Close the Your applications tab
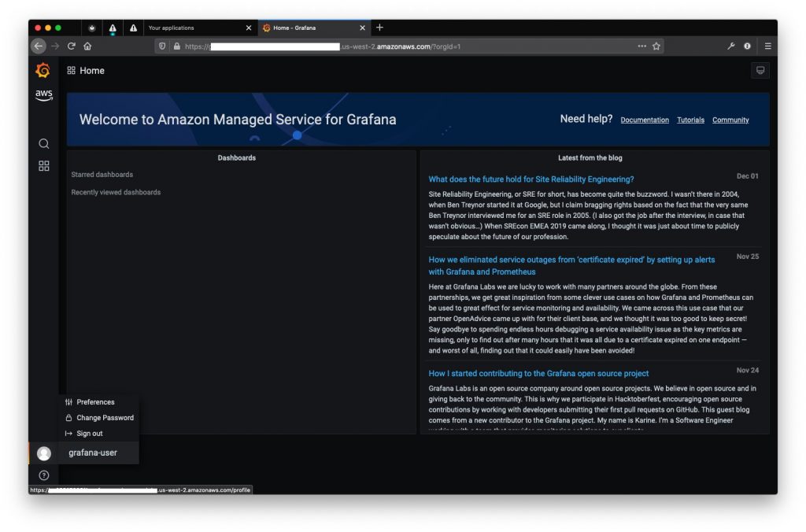 click(x=249, y=28)
